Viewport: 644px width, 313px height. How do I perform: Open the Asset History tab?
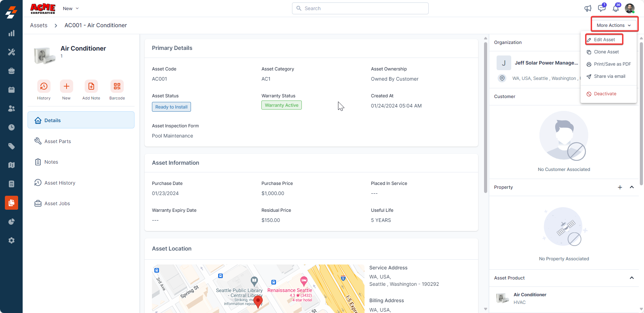click(x=60, y=183)
